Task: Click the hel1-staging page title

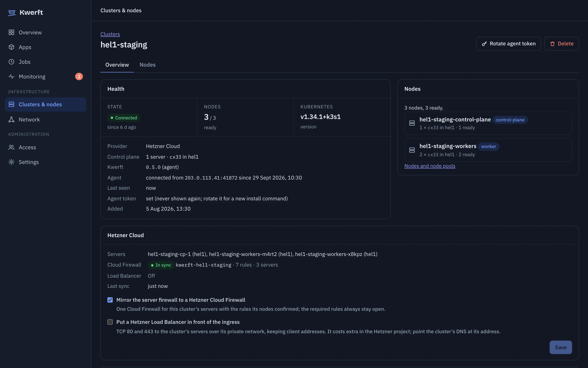Action: (x=124, y=45)
